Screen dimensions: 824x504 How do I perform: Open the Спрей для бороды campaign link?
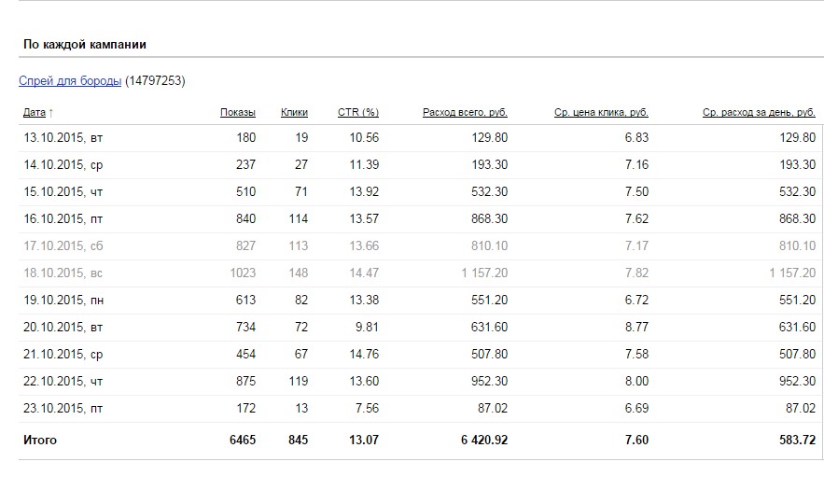click(x=70, y=81)
